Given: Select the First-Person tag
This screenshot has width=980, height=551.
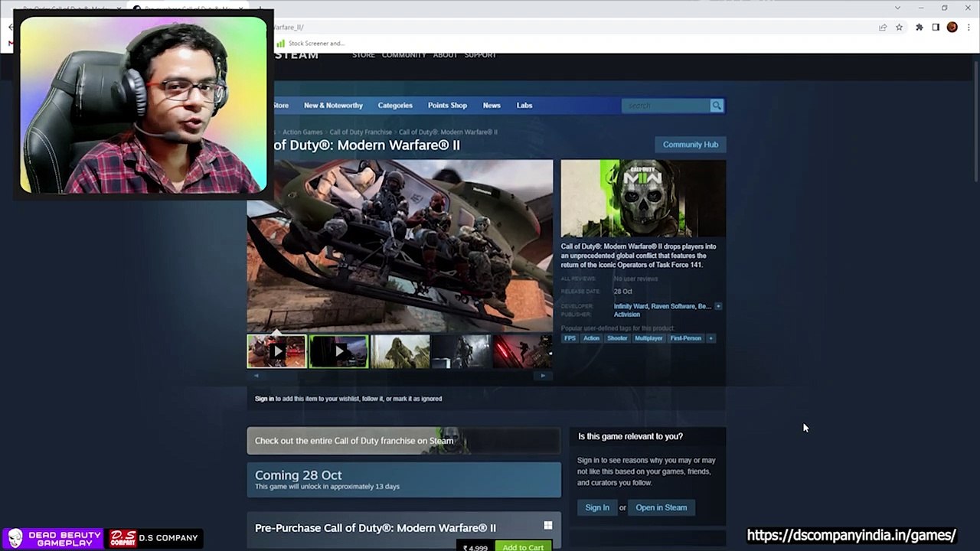Looking at the screenshot, I should pyautogui.click(x=685, y=338).
